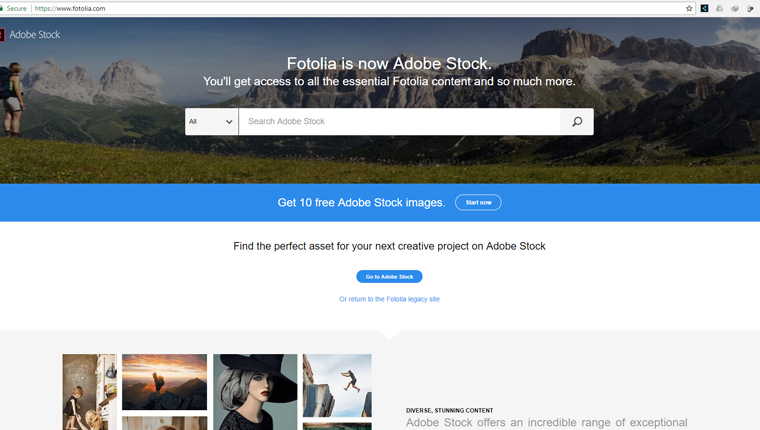
Task: Open the woman in black hat thumbnail
Action: click(x=255, y=392)
